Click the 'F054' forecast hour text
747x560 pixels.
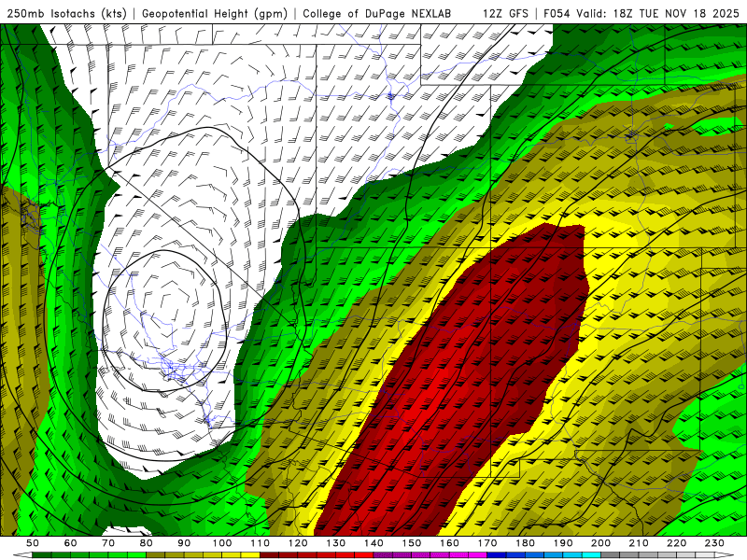click(x=557, y=14)
